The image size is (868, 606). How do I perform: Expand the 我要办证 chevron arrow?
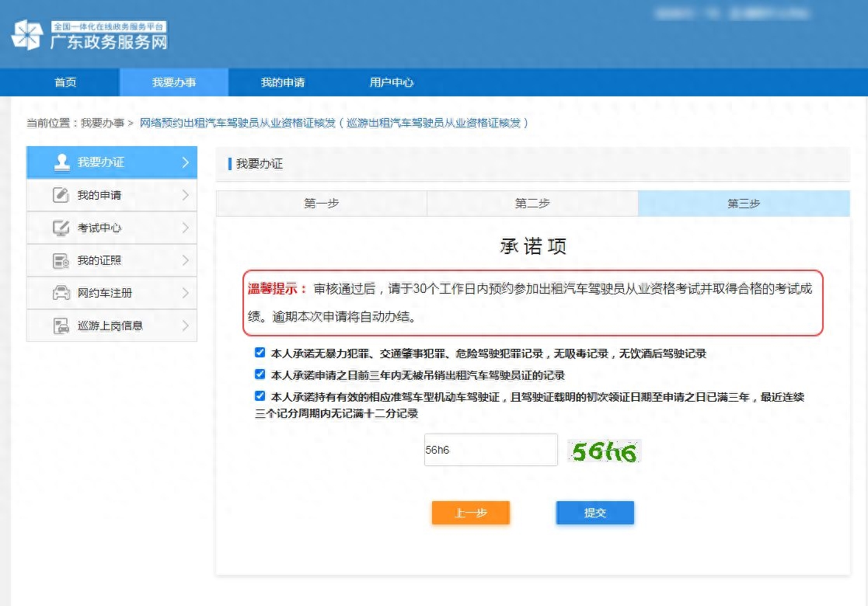click(x=186, y=162)
